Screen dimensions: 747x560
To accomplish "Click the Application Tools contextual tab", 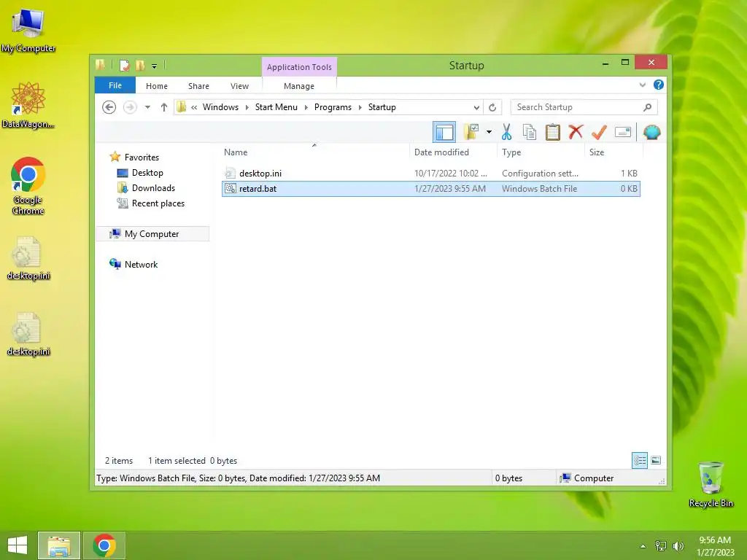I will pos(299,67).
